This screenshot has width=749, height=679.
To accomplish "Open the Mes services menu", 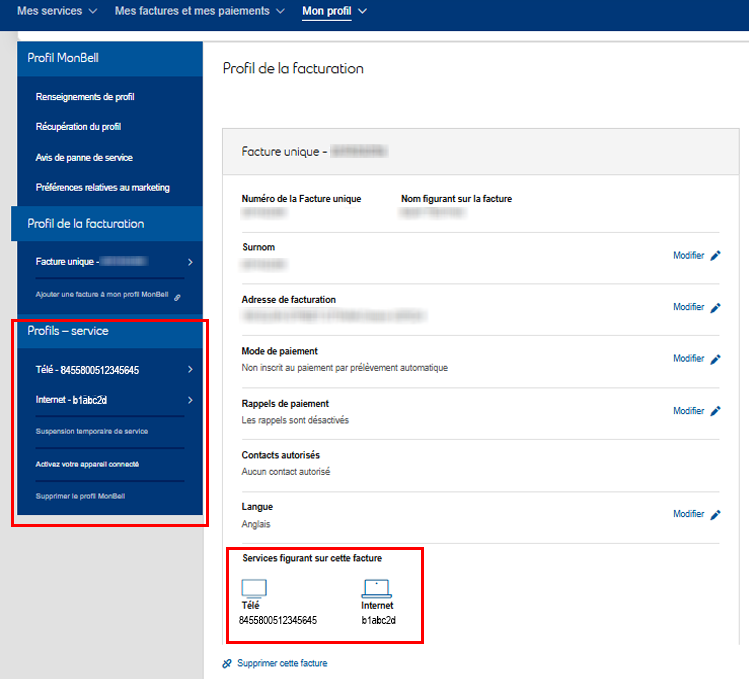I will click(x=50, y=11).
